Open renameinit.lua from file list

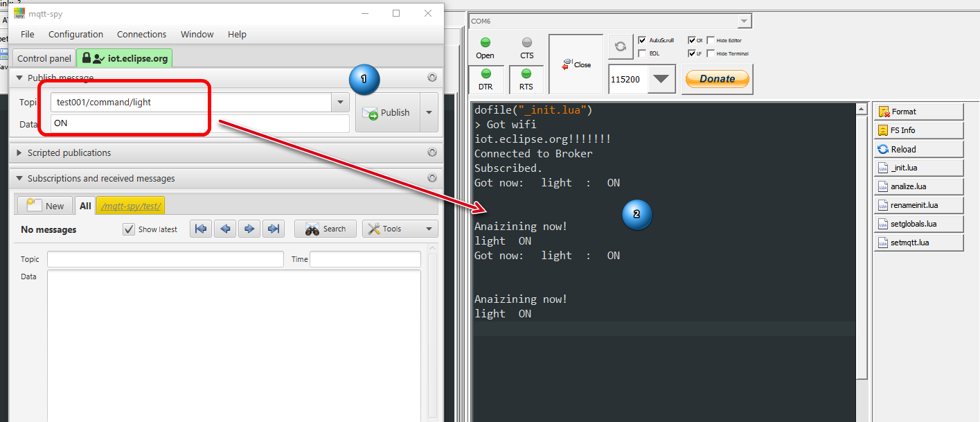pyautogui.click(x=919, y=205)
